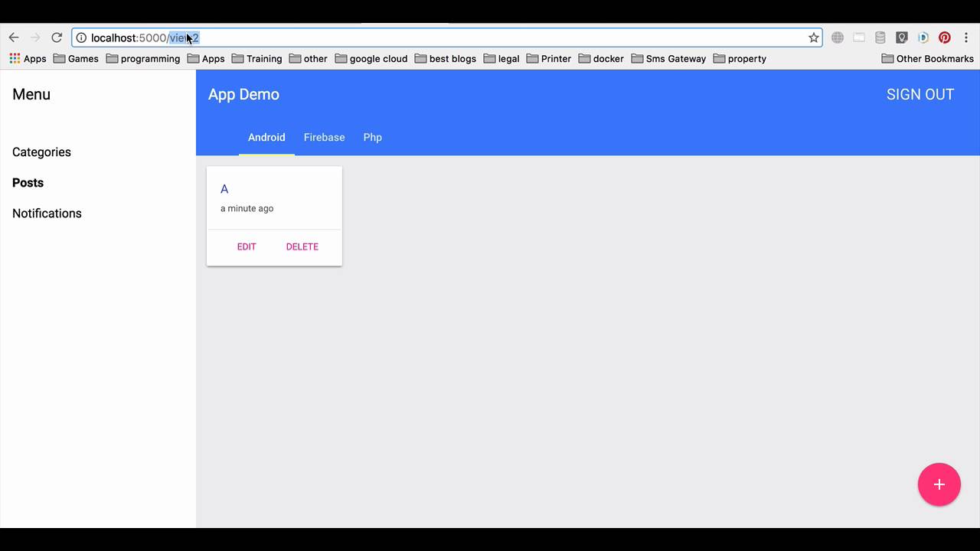
Task: Click the window-shaped extension icon
Action: click(x=859, y=37)
